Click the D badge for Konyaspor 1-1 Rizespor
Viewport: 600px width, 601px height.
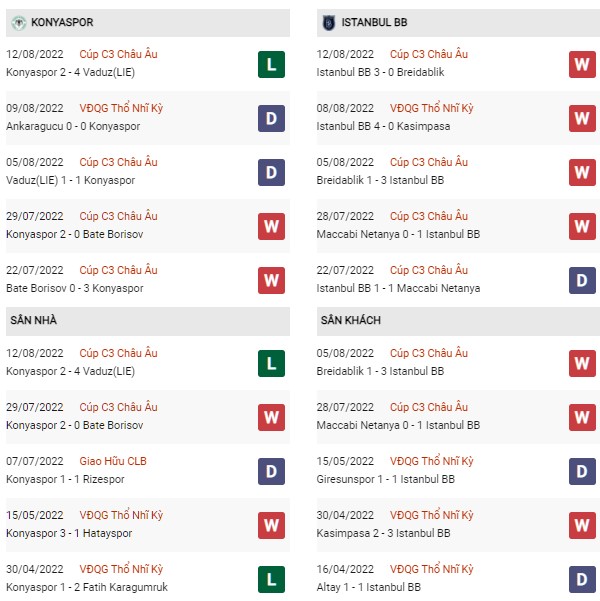(x=271, y=471)
